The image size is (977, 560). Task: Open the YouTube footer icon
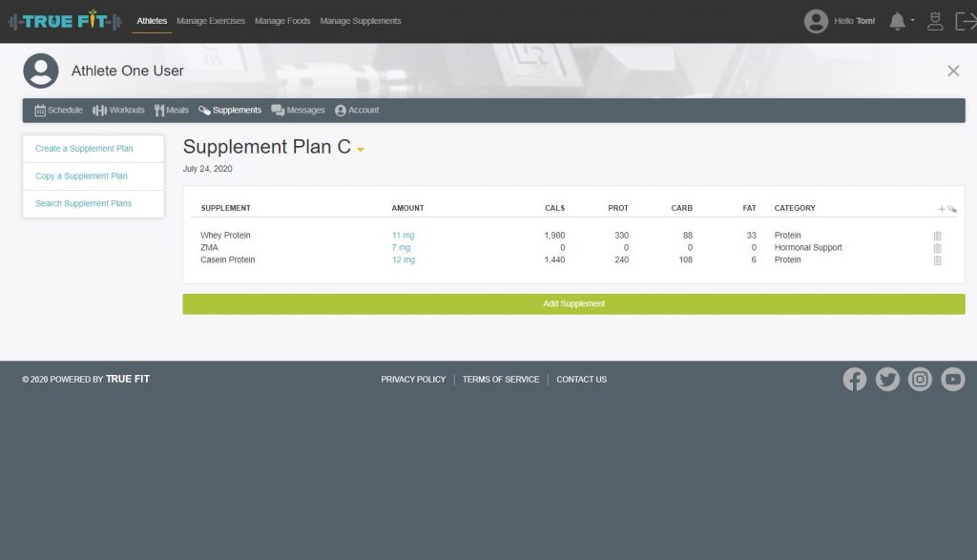[953, 380]
